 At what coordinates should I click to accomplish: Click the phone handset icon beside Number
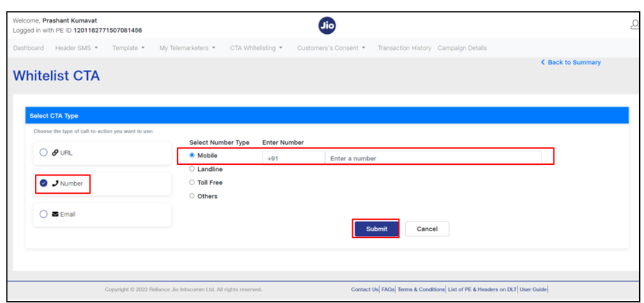tap(55, 183)
